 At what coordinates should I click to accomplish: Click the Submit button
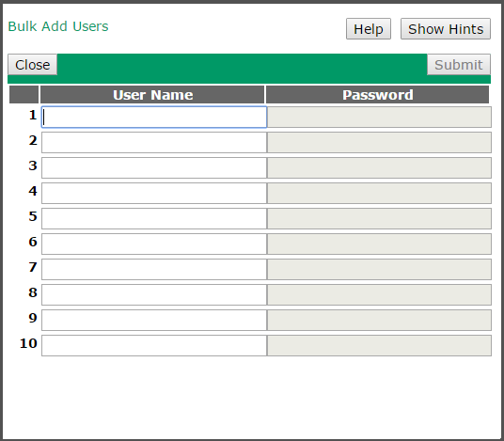point(459,65)
